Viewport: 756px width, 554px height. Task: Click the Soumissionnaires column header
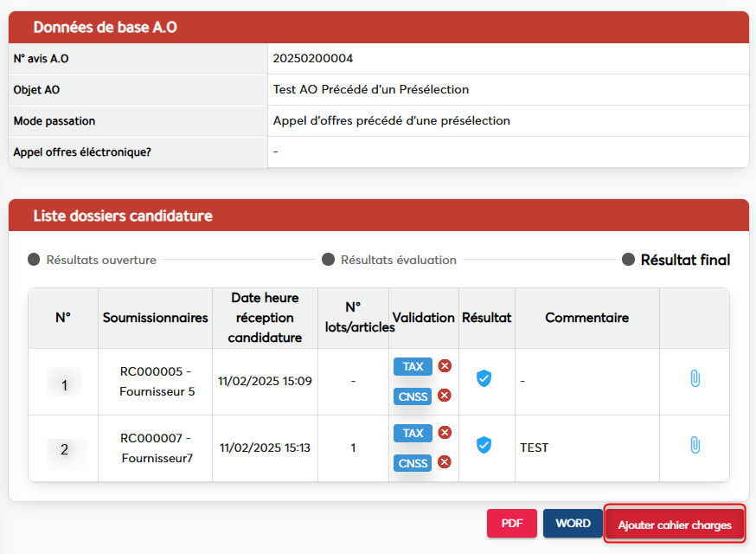tap(156, 318)
